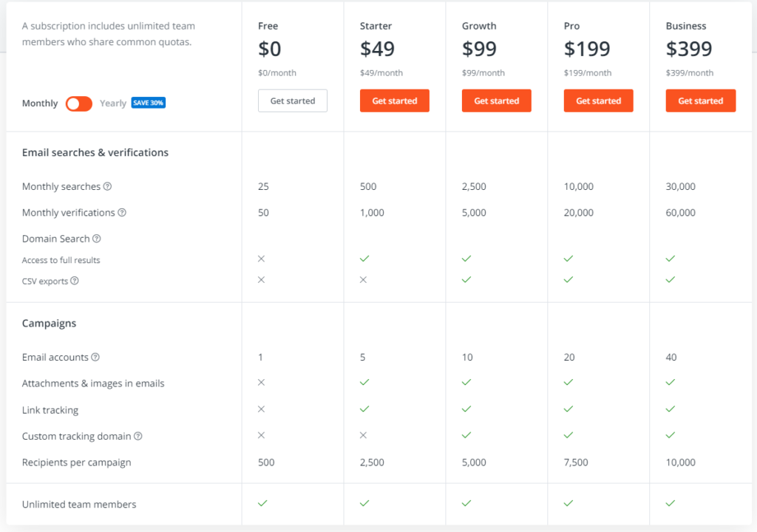Click Get started for Pro plan
This screenshot has width=757, height=532.
599,100
